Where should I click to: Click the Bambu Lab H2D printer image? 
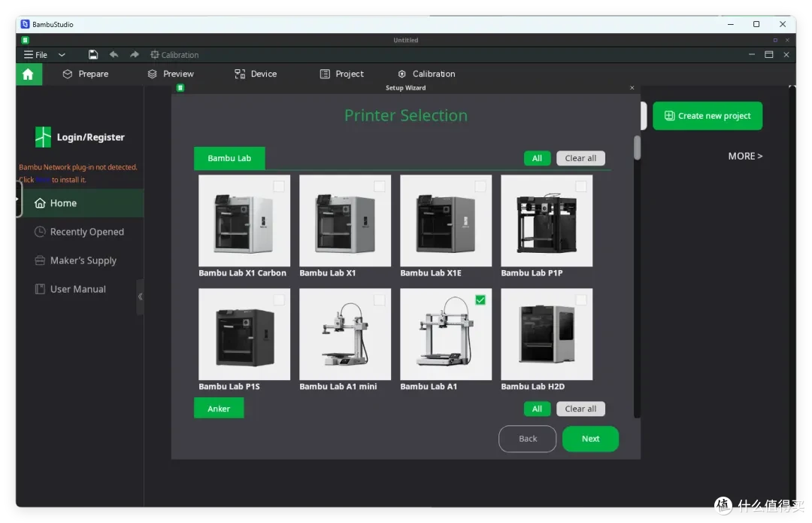[547, 334]
